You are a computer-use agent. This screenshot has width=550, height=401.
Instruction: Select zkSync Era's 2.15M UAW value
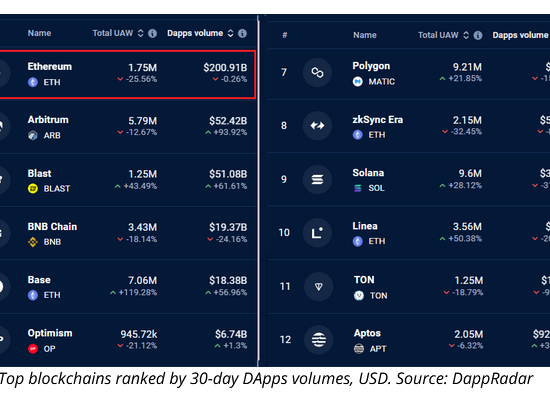click(x=467, y=120)
